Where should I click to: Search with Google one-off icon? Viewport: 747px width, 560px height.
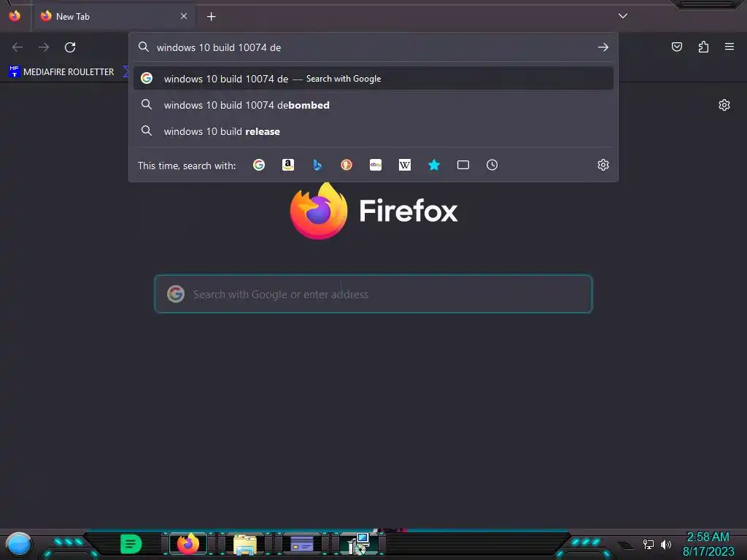(259, 165)
